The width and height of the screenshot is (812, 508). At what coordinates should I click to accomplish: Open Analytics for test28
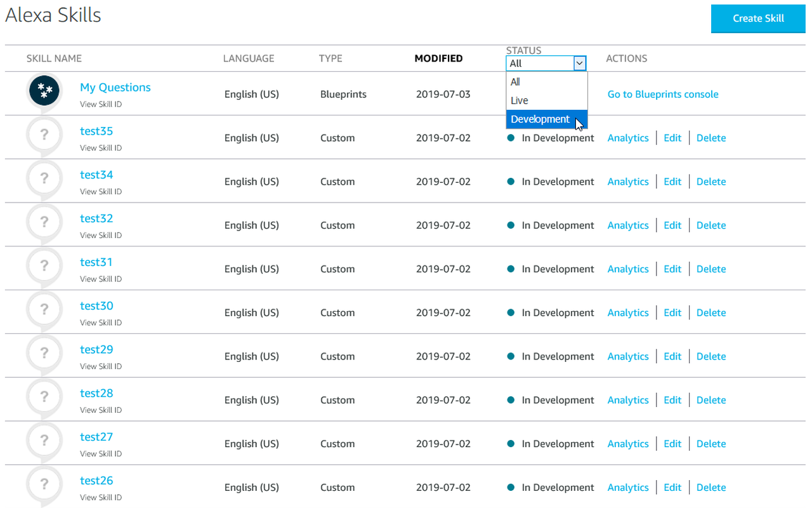click(x=628, y=400)
